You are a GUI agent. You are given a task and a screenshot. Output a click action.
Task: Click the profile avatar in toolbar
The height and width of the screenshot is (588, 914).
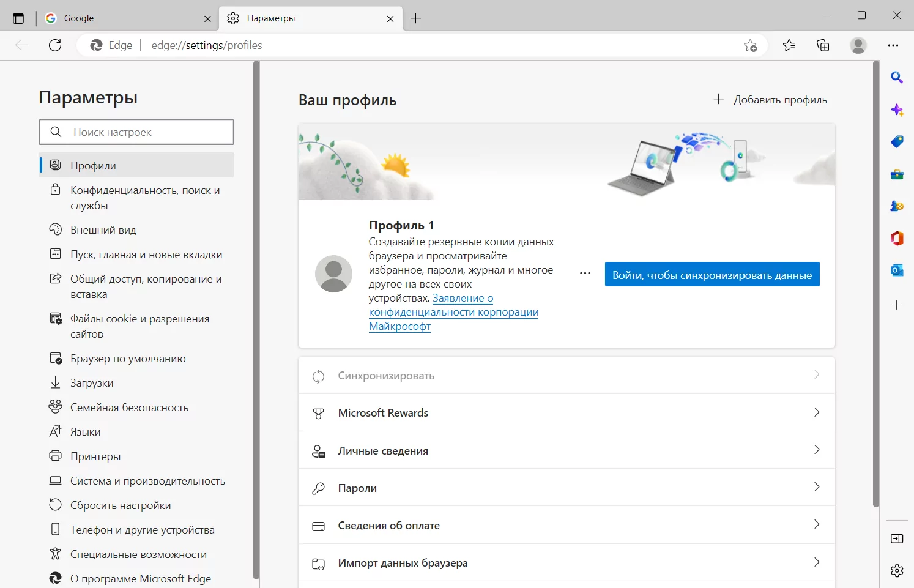pyautogui.click(x=858, y=45)
